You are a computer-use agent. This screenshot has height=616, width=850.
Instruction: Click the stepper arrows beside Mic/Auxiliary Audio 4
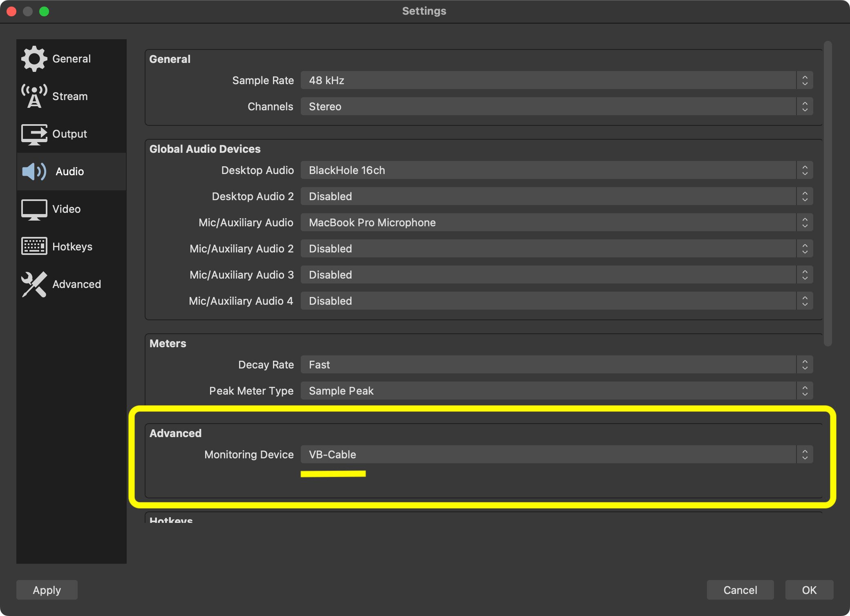(805, 301)
